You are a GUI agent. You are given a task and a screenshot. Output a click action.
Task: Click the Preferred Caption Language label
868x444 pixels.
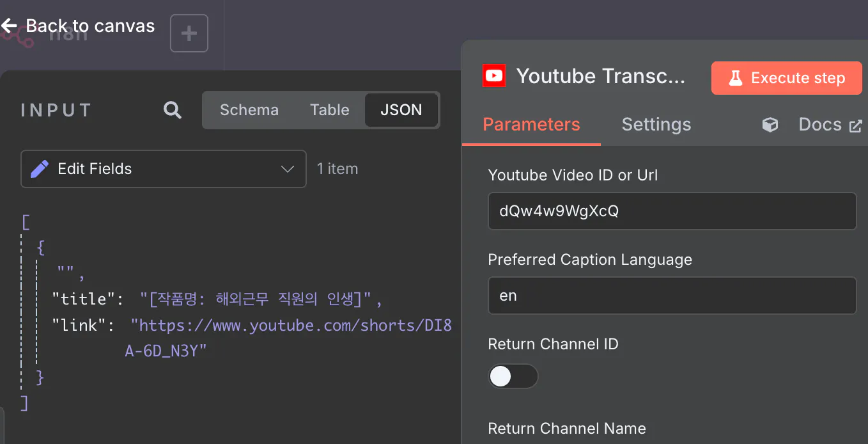coord(590,260)
